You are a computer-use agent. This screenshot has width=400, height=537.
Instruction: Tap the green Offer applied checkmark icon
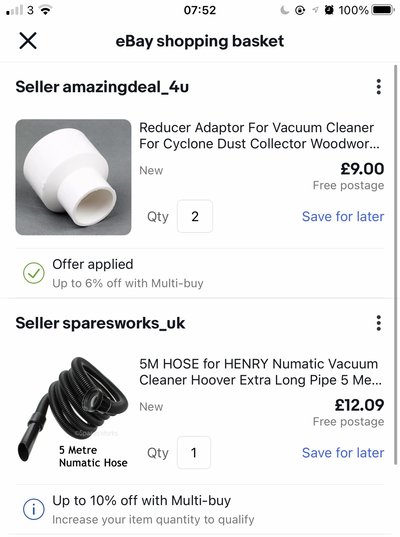pyautogui.click(x=34, y=273)
